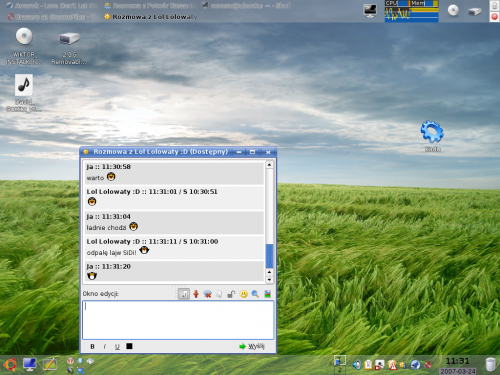
Task: Click the chat history scrollbar thumb
Action: pyautogui.click(x=269, y=256)
